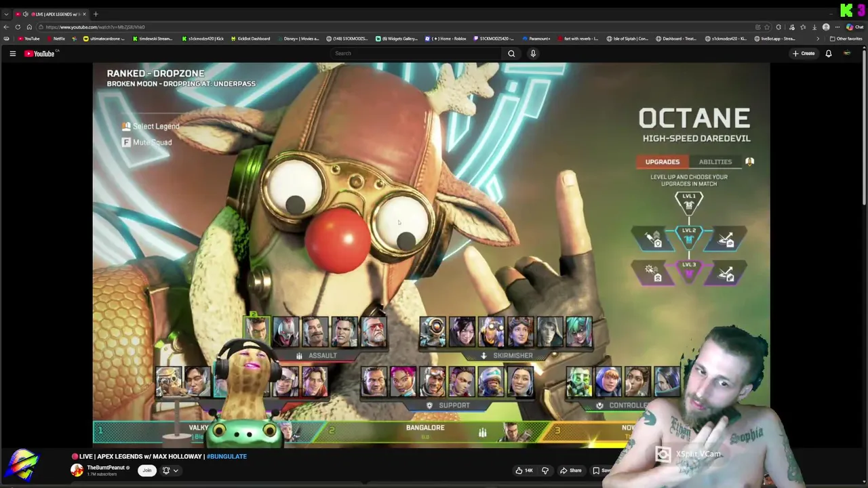Open the browser downloads icon
The image size is (868, 488).
coord(814,27)
